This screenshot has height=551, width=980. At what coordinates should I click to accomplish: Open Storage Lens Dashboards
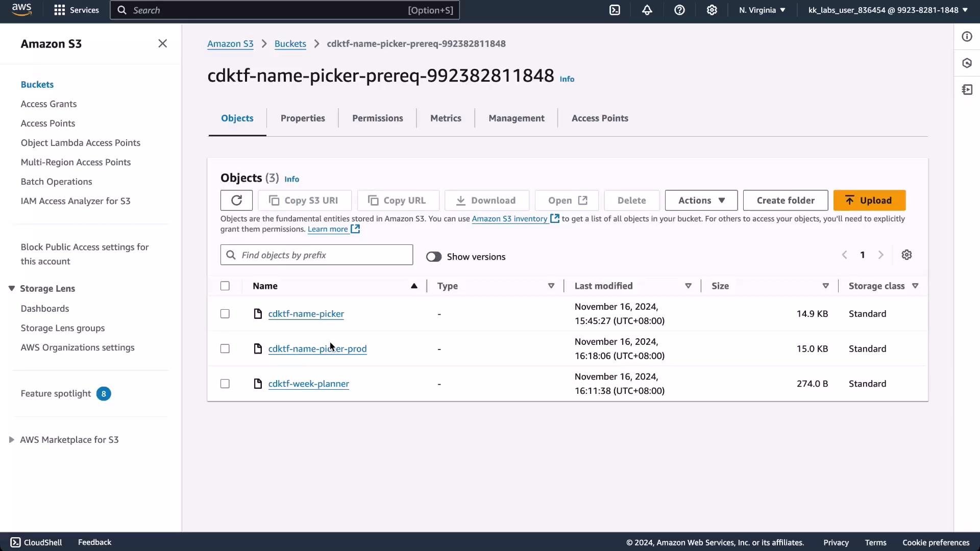[x=45, y=309]
